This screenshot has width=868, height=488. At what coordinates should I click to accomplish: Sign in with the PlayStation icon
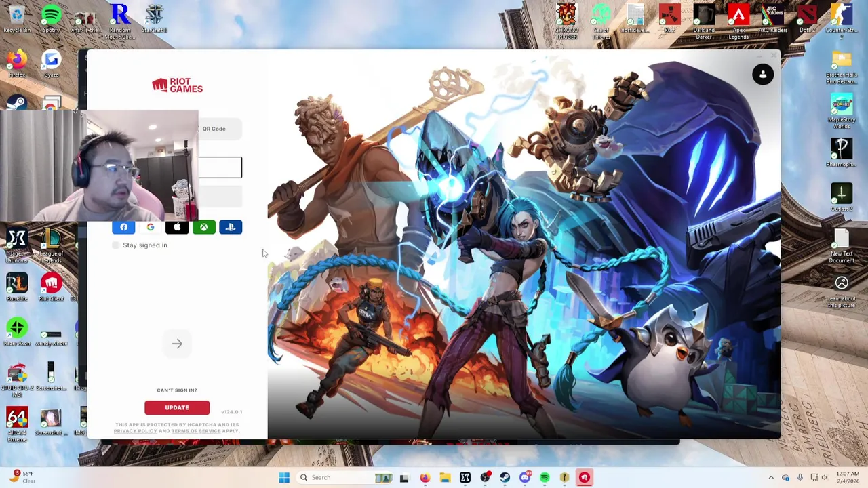coord(231,227)
